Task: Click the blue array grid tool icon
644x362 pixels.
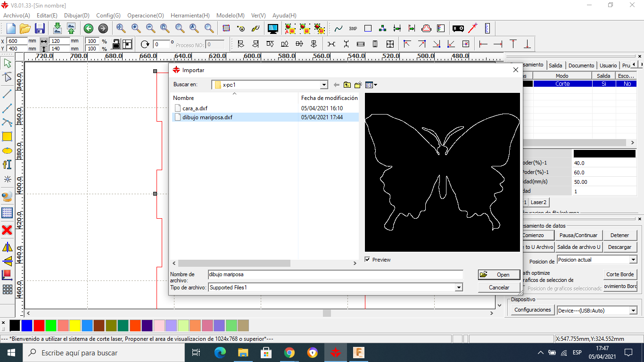Action: click(x=7, y=213)
